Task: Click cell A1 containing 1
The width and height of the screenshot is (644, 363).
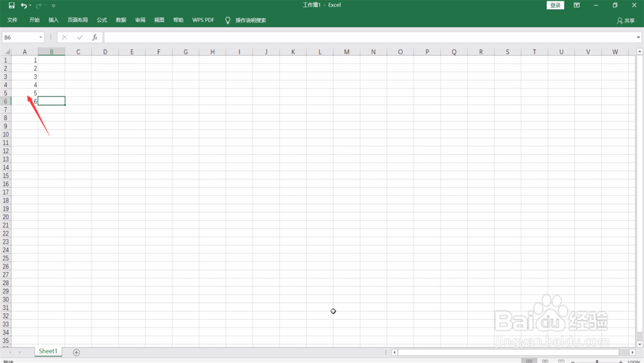Action: (x=24, y=60)
